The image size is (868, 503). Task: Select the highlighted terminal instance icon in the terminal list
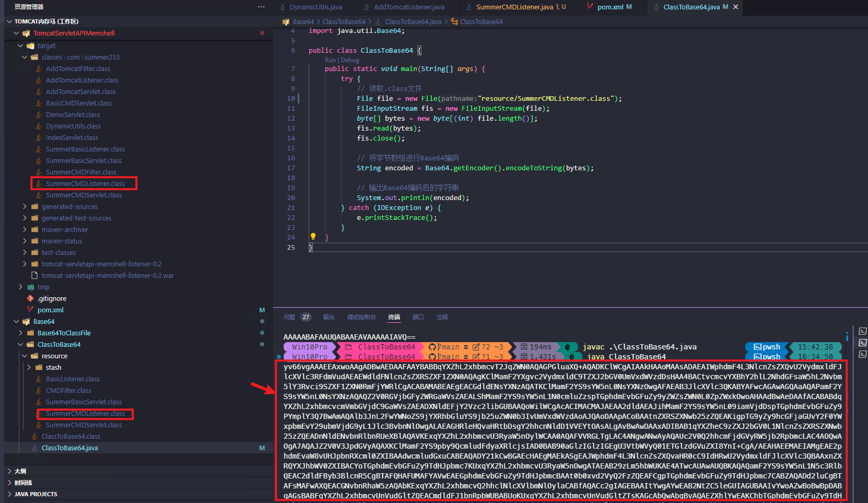863,343
